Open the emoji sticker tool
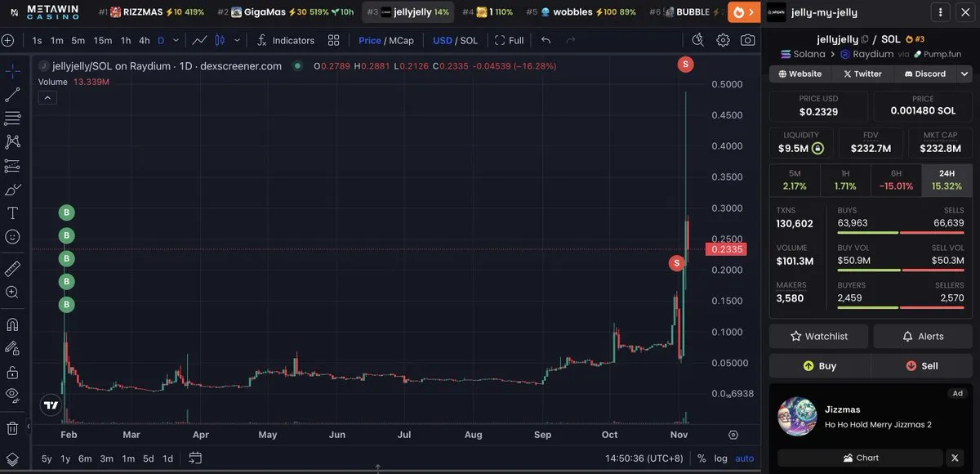 pyautogui.click(x=12, y=237)
